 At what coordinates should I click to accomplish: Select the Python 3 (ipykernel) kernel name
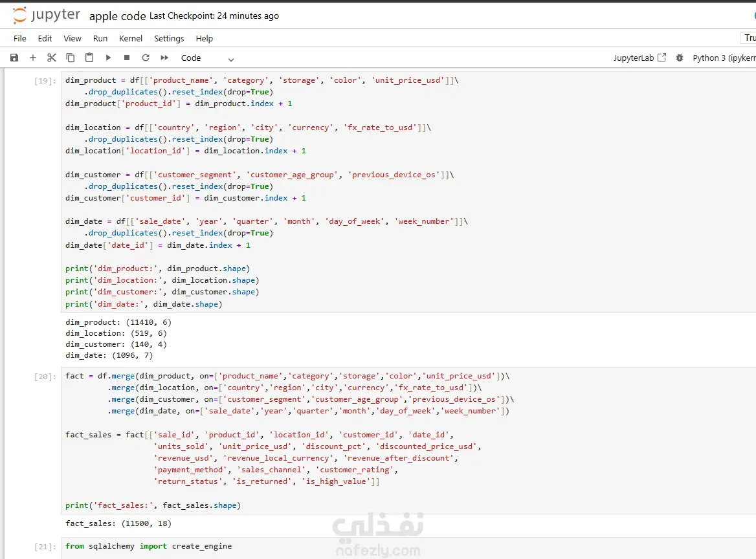pyautogui.click(x=724, y=58)
